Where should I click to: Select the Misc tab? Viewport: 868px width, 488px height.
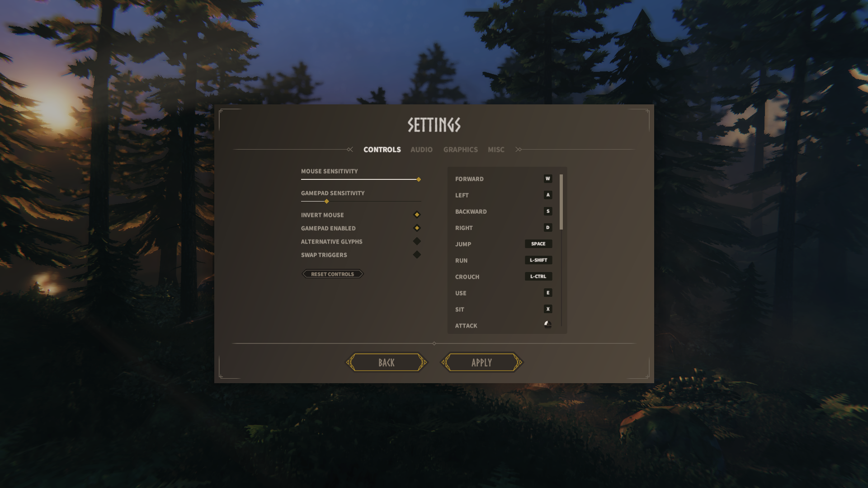496,149
